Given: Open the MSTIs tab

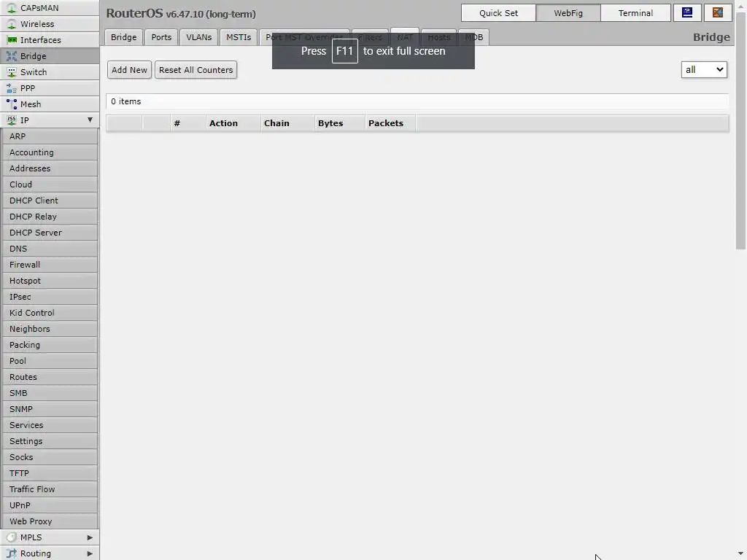Looking at the screenshot, I should [239, 37].
